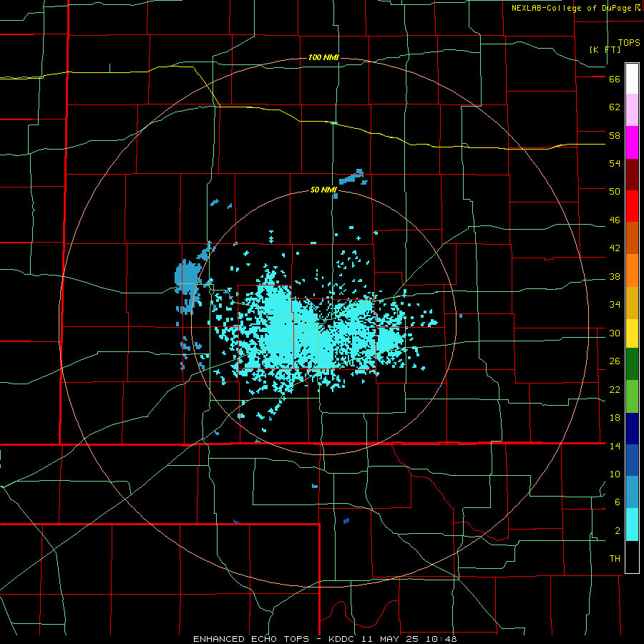
Task: Click the 42 legend value
Action: (x=615, y=248)
